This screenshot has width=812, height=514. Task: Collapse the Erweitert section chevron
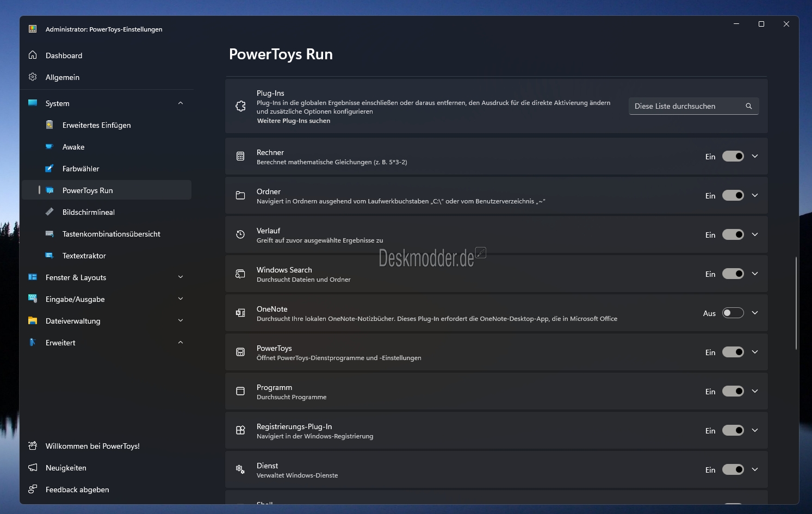(181, 342)
